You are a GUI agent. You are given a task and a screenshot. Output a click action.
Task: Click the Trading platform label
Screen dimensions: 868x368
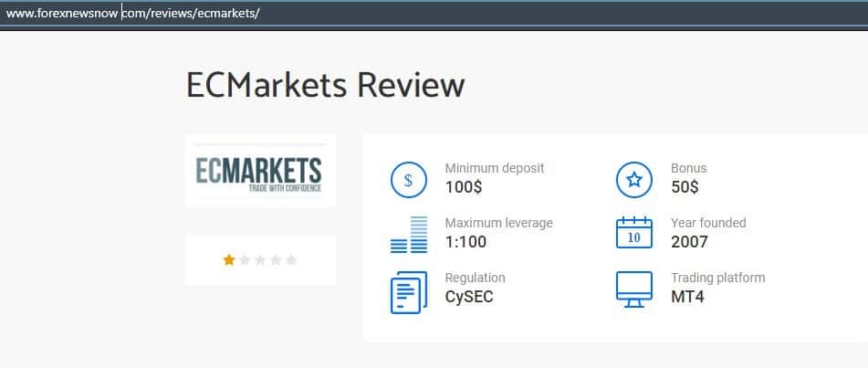(x=718, y=278)
